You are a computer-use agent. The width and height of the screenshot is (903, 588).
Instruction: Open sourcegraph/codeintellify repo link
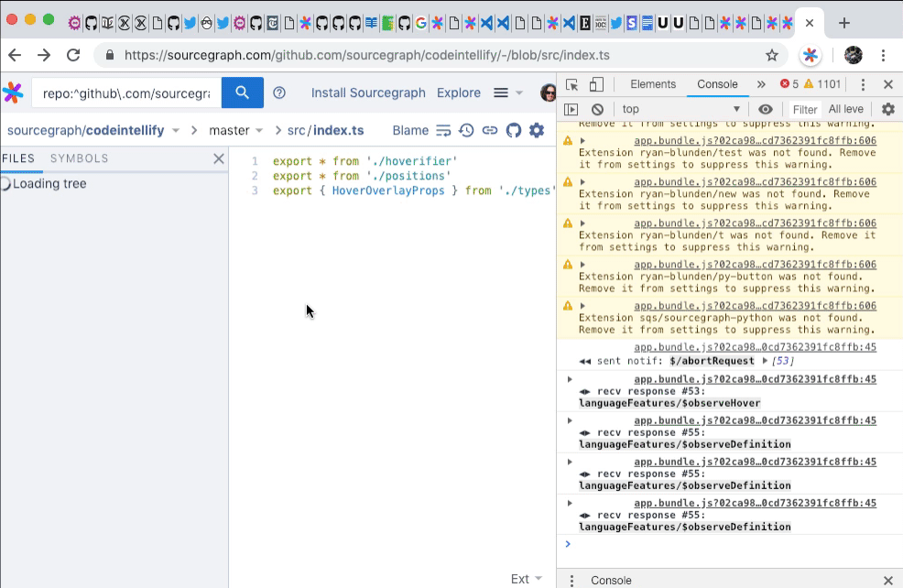point(85,131)
